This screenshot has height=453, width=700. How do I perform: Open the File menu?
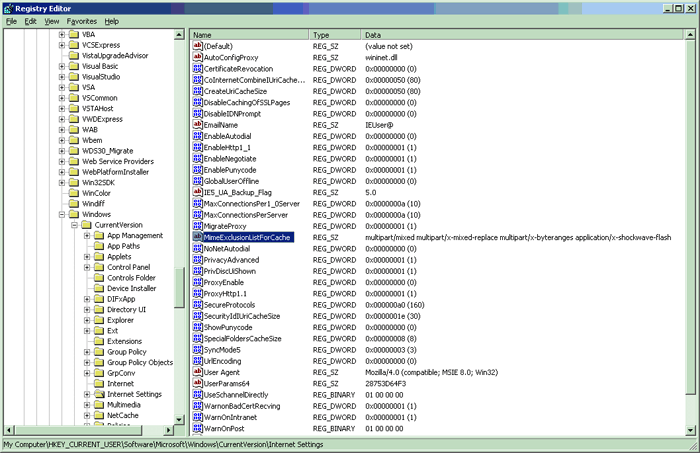[11, 21]
